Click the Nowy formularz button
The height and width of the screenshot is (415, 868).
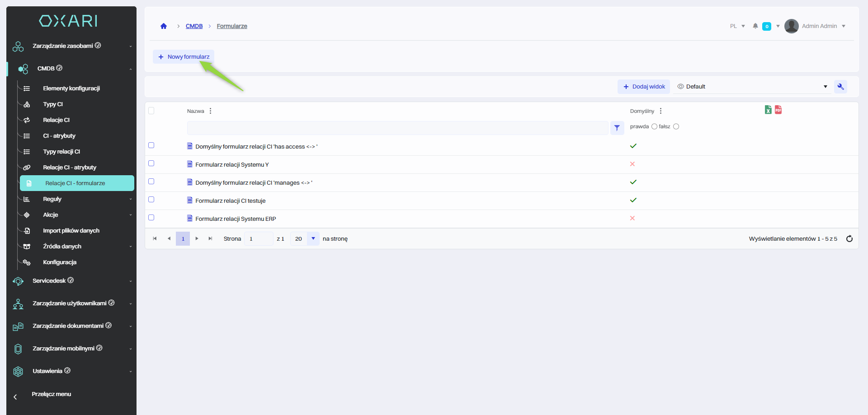184,57
